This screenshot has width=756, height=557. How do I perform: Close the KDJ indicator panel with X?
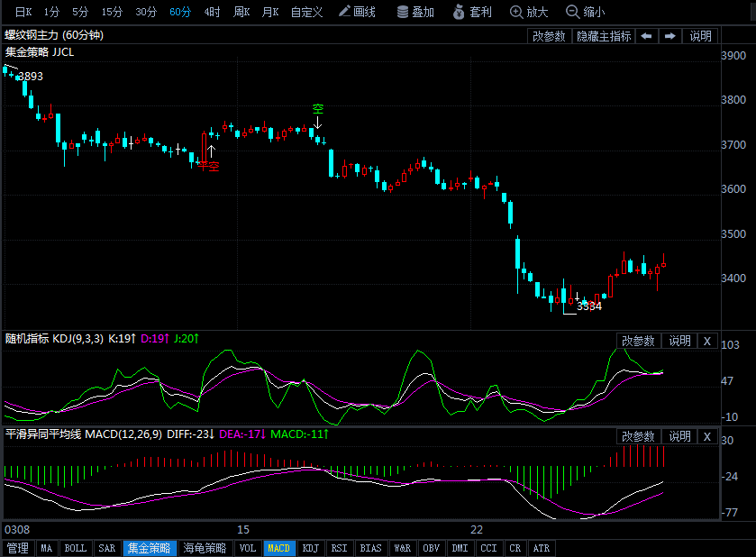point(707,342)
